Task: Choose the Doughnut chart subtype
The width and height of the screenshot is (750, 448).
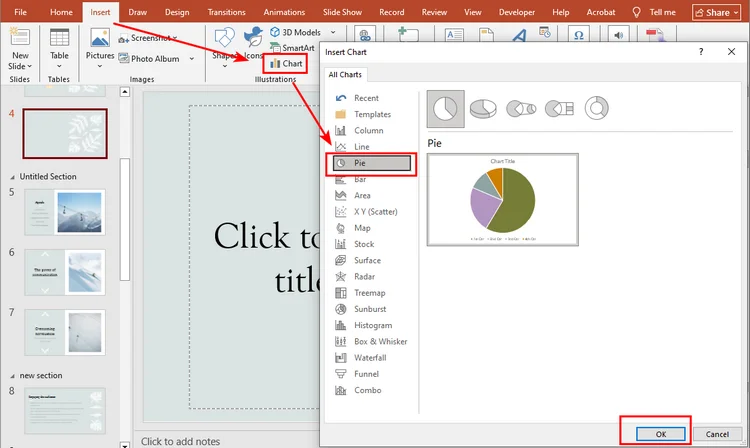Action: pyautogui.click(x=596, y=108)
